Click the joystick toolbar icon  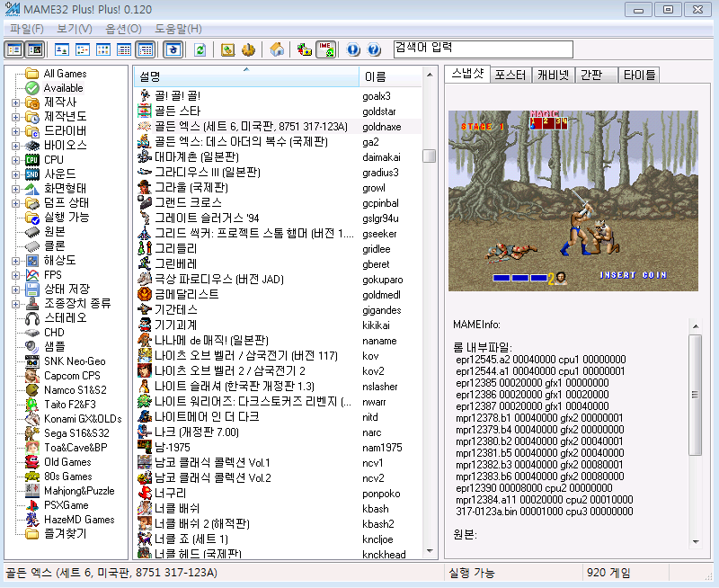tap(248, 49)
